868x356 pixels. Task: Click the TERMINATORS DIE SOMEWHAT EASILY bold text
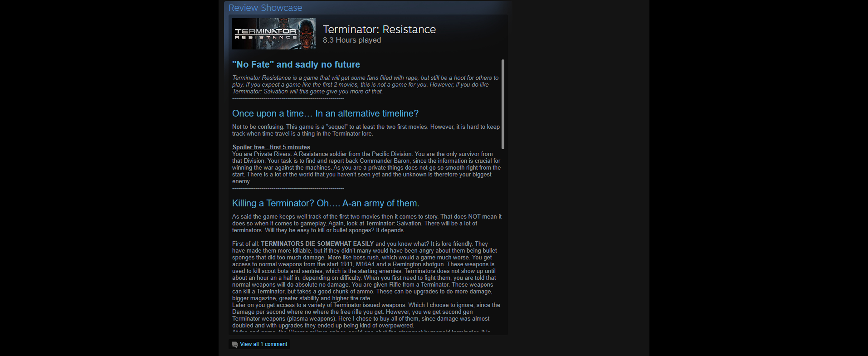click(x=317, y=244)
